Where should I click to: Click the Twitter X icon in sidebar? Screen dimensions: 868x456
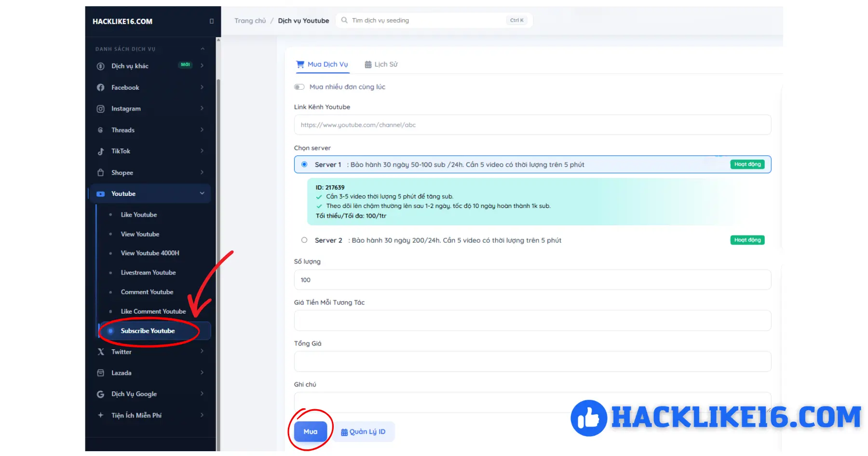pos(100,352)
